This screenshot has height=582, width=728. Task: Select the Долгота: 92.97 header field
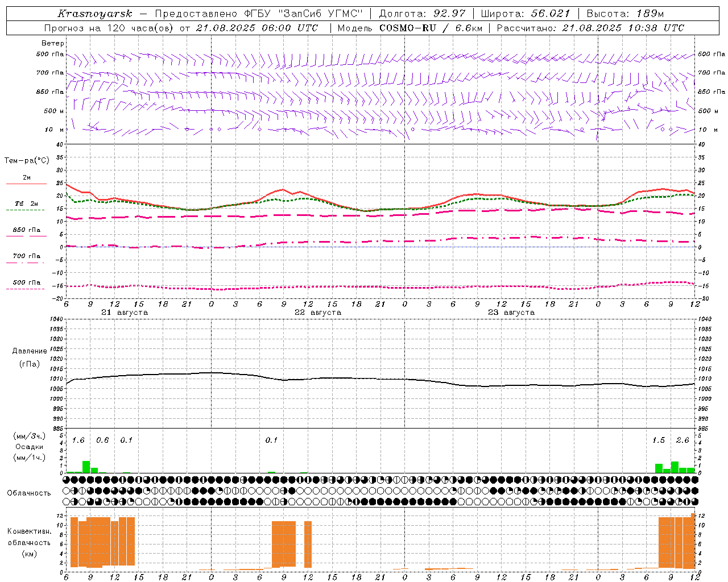422,14
